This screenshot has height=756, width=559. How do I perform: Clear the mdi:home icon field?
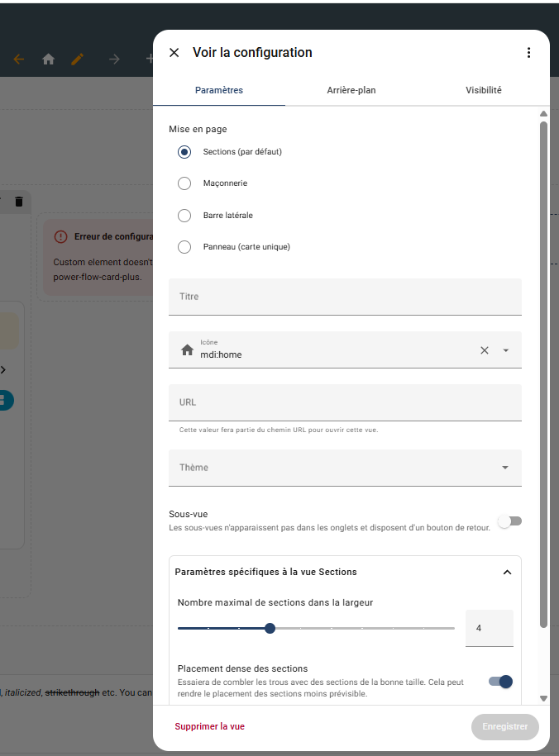tap(485, 350)
